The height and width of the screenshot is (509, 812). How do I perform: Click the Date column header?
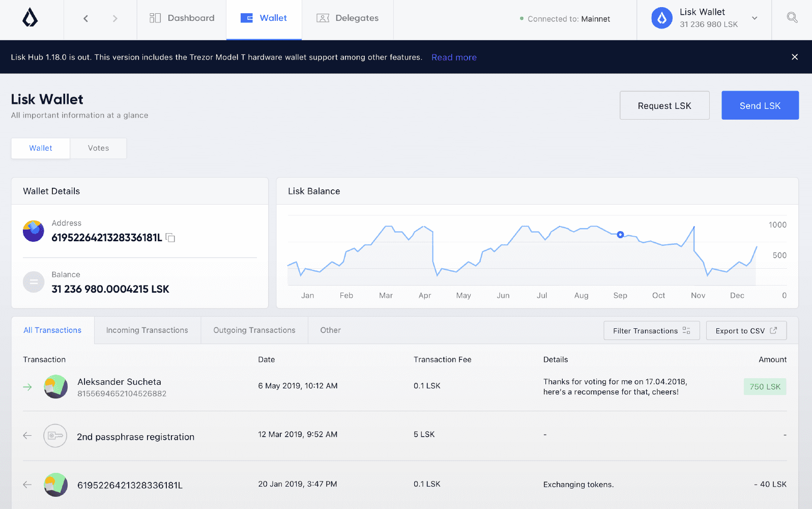267,359
